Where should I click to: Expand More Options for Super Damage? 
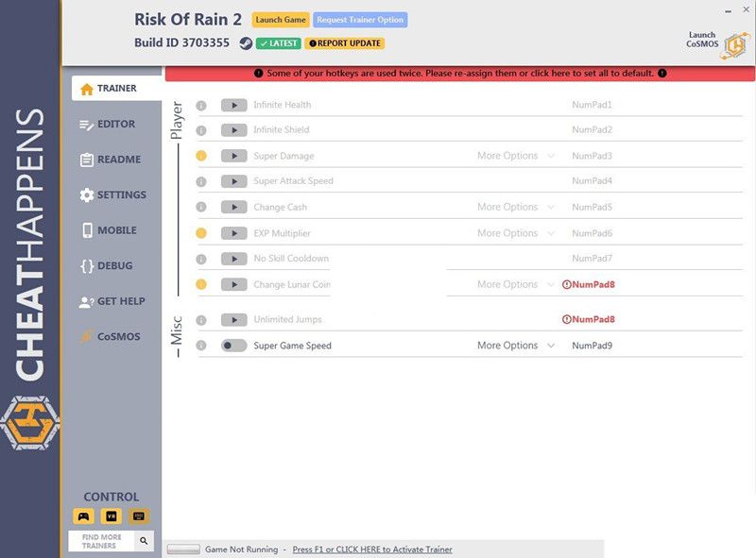click(515, 156)
